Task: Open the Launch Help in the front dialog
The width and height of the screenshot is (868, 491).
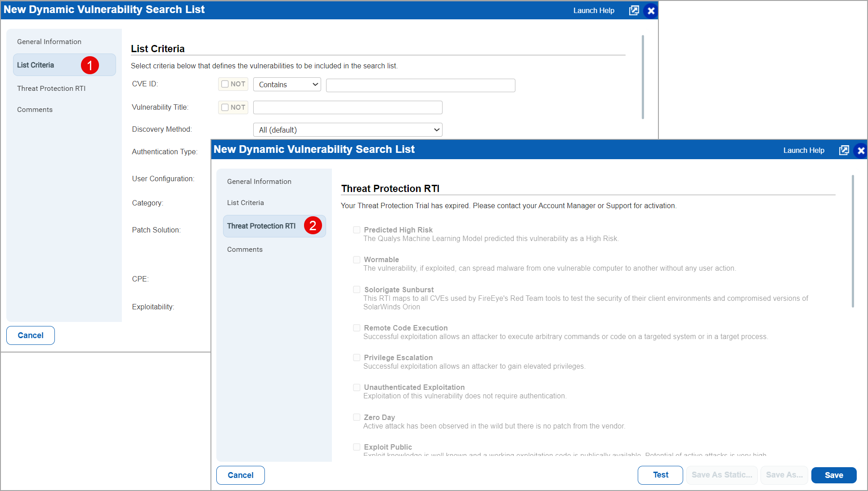Action: pyautogui.click(x=803, y=150)
